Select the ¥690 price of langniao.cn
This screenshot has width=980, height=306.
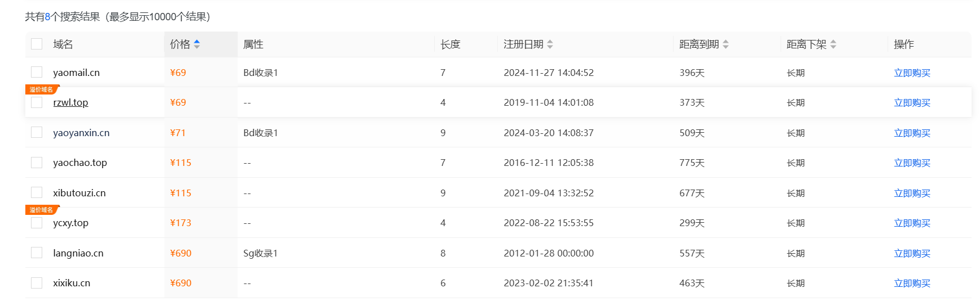(x=181, y=253)
